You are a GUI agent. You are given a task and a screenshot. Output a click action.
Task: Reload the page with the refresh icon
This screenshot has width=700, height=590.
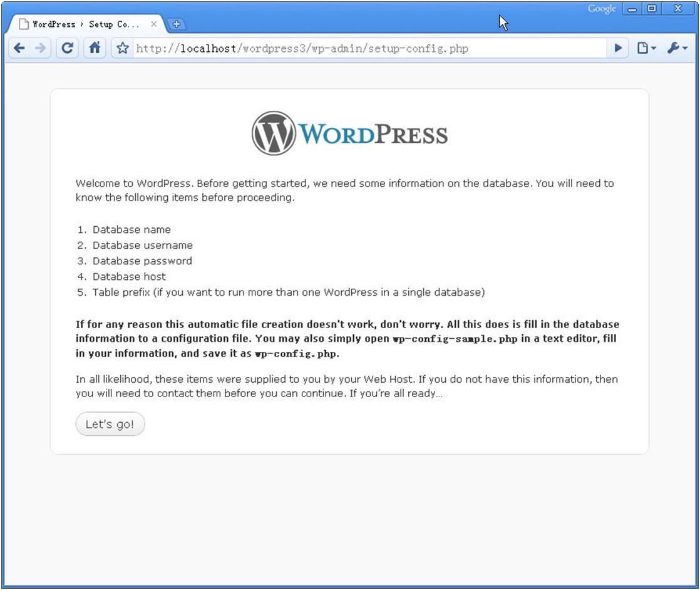point(67,48)
